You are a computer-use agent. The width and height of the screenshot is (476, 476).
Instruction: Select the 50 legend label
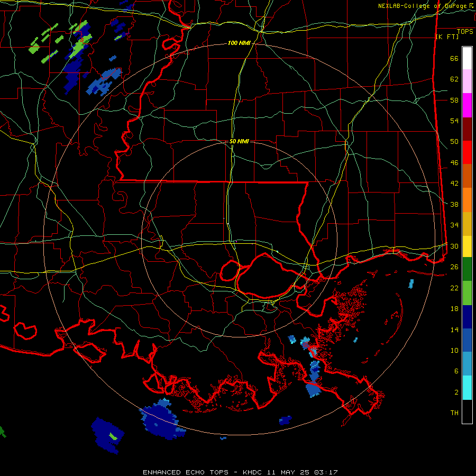[x=454, y=141]
